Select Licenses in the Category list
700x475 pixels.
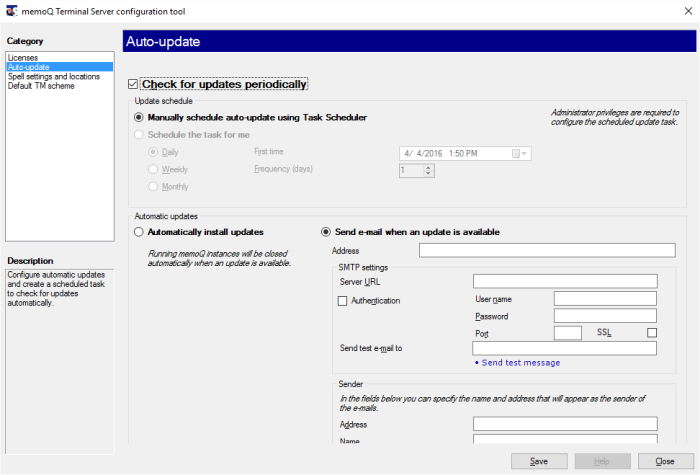tap(22, 58)
